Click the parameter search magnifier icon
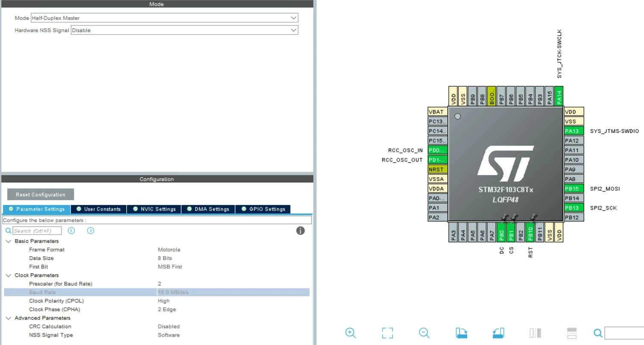The image size is (644, 345). click(8, 231)
